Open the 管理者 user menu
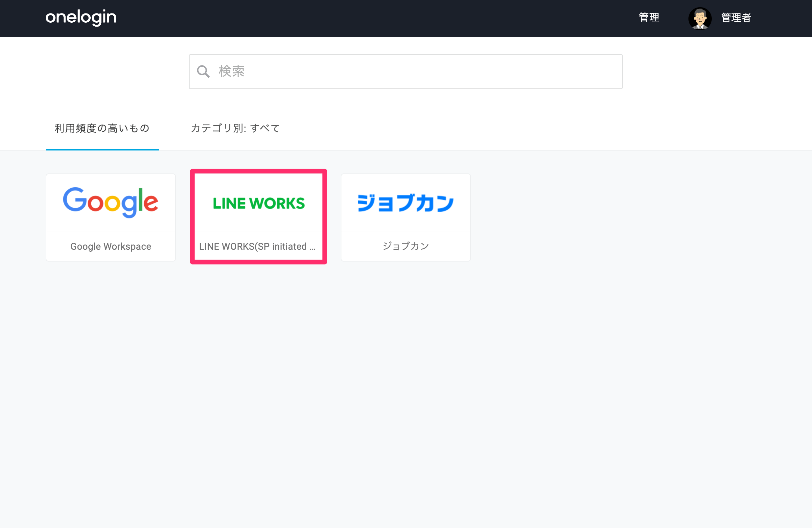The height and width of the screenshot is (528, 812). click(x=736, y=17)
